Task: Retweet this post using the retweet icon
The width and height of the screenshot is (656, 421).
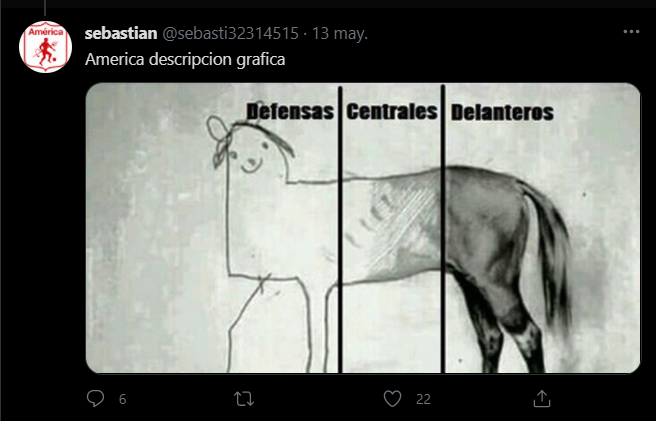Action: pyautogui.click(x=244, y=398)
